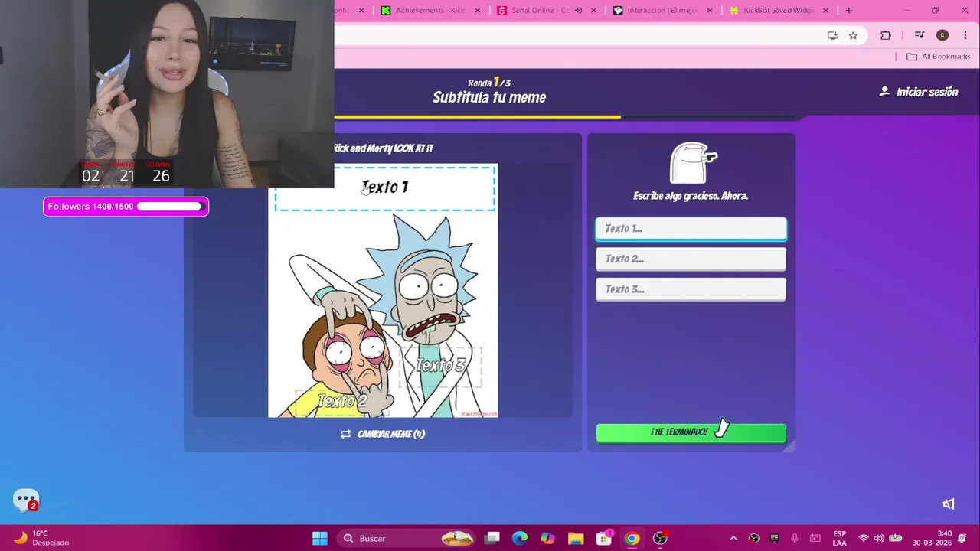The height and width of the screenshot is (551, 980).
Task: Click the user icon beside Iniciar sesión
Action: coord(884,92)
